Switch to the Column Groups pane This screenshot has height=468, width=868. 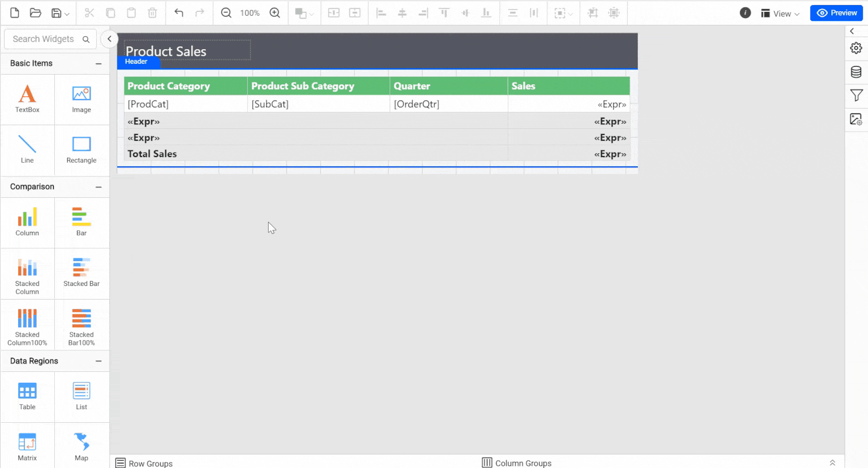pyautogui.click(x=516, y=463)
